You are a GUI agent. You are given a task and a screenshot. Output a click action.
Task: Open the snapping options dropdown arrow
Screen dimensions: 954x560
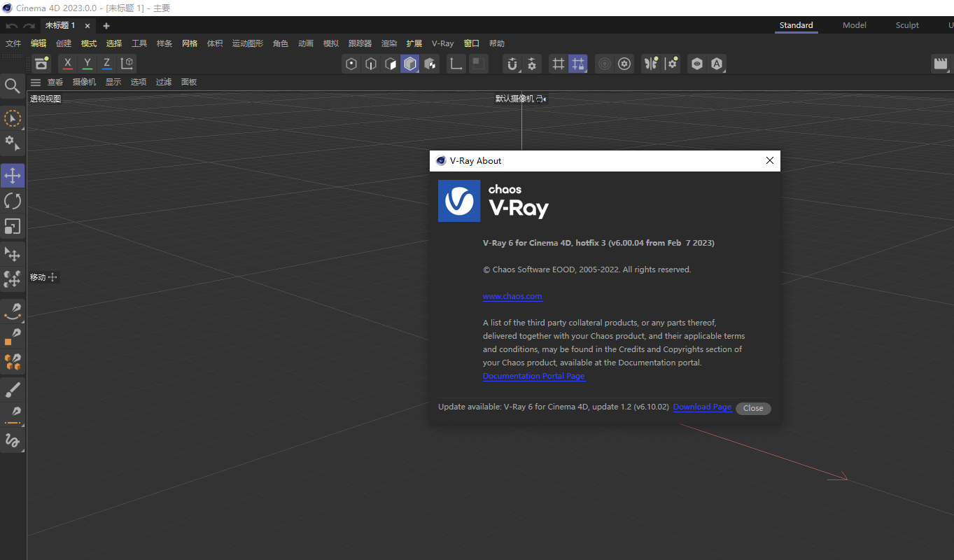pyautogui.click(x=521, y=70)
